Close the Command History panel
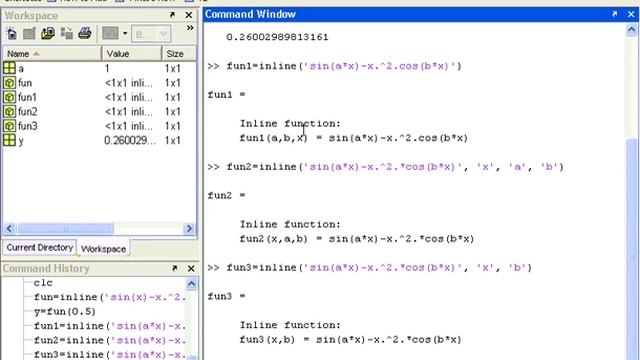640x360 pixels. [191, 268]
